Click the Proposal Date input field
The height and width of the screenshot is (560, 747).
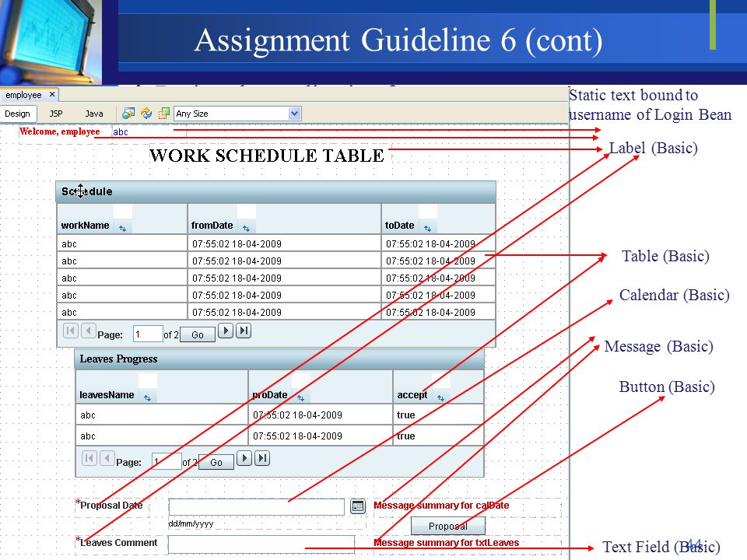tap(256, 506)
